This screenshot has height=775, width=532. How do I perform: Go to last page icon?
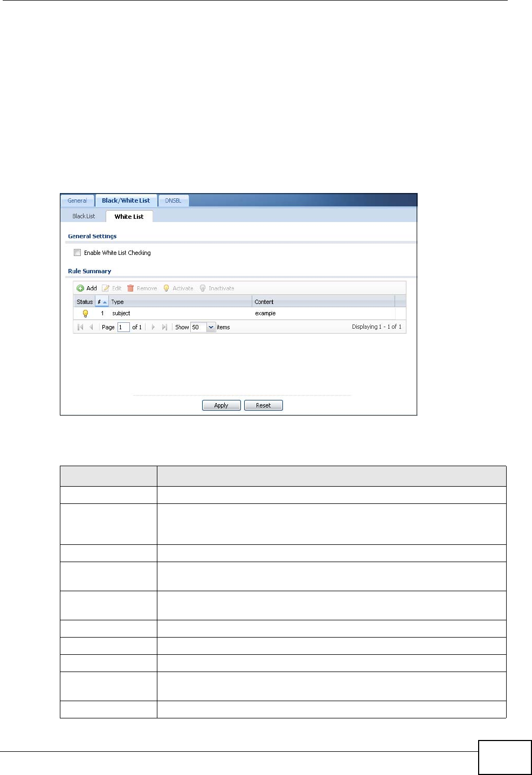click(x=164, y=327)
